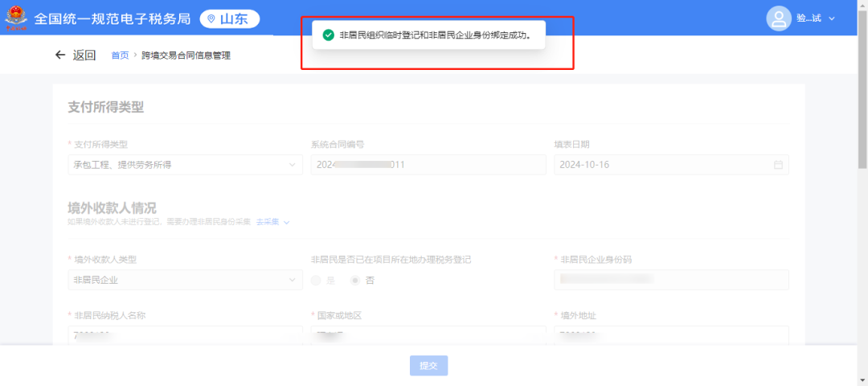Click the binding success notification message
The width and height of the screenshot is (868, 386).
pos(429,35)
